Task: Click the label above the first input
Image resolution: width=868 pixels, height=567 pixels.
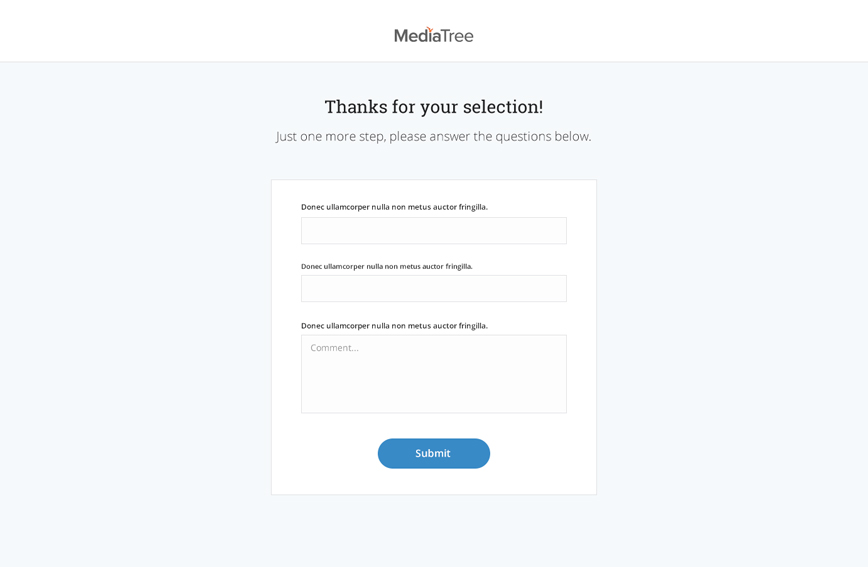Action: point(394,207)
